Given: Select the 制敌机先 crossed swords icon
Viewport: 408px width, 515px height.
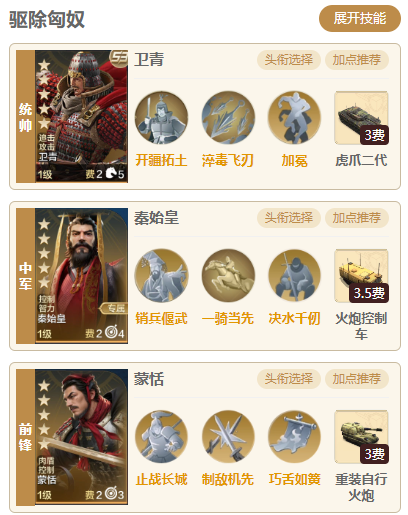Looking at the screenshot, I should (x=228, y=437).
